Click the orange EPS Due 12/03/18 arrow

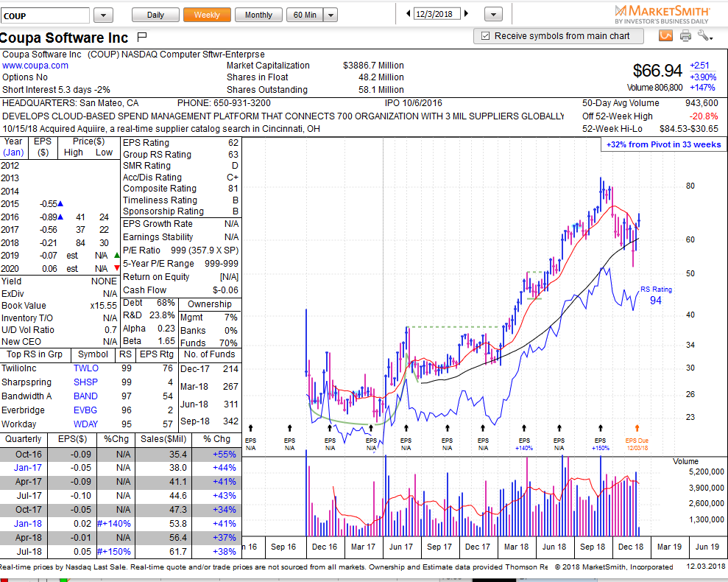[637, 428]
